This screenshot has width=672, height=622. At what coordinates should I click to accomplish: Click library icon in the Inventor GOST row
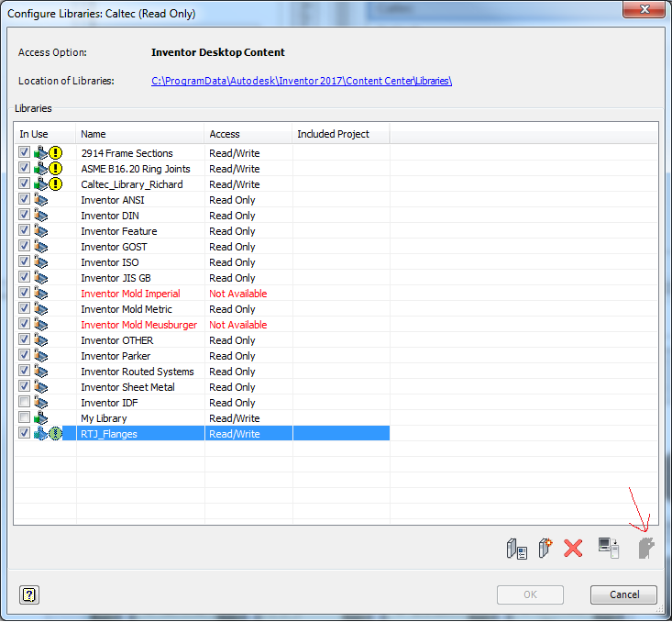click(x=40, y=247)
